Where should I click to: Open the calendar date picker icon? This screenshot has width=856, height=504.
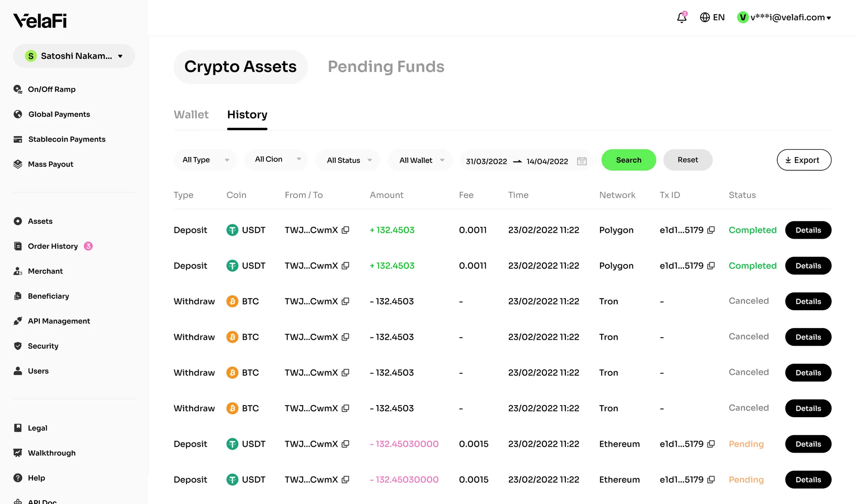[x=582, y=161]
